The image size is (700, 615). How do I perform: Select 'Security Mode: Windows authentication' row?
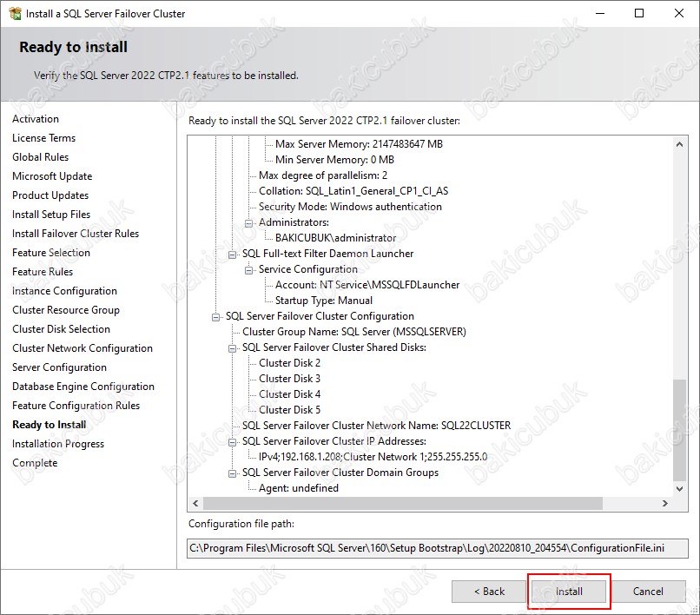tap(350, 207)
